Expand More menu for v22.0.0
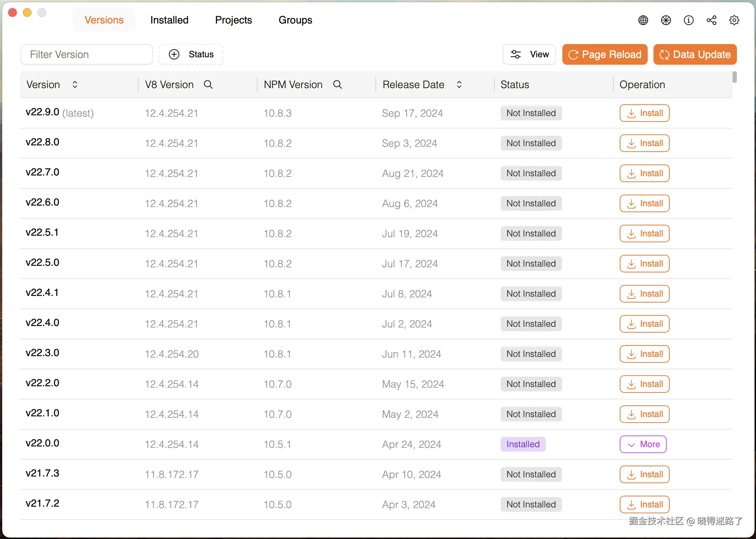This screenshot has width=756, height=539. click(x=643, y=444)
